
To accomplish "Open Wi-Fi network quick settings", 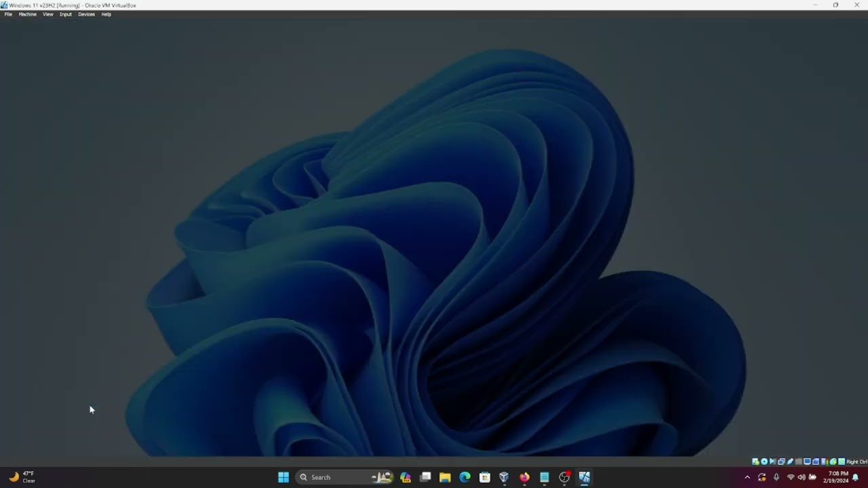I will [x=791, y=477].
